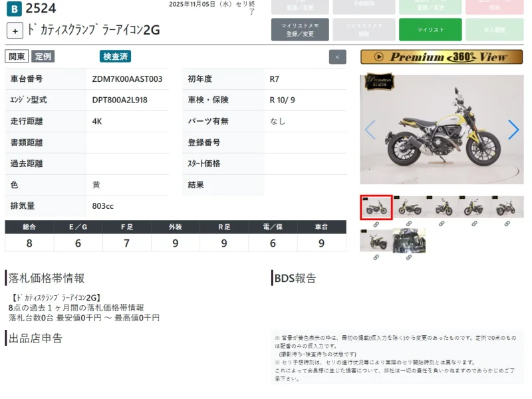Select the second-row left bike thumbnail
This screenshot has height=399, width=532.
[376, 241]
